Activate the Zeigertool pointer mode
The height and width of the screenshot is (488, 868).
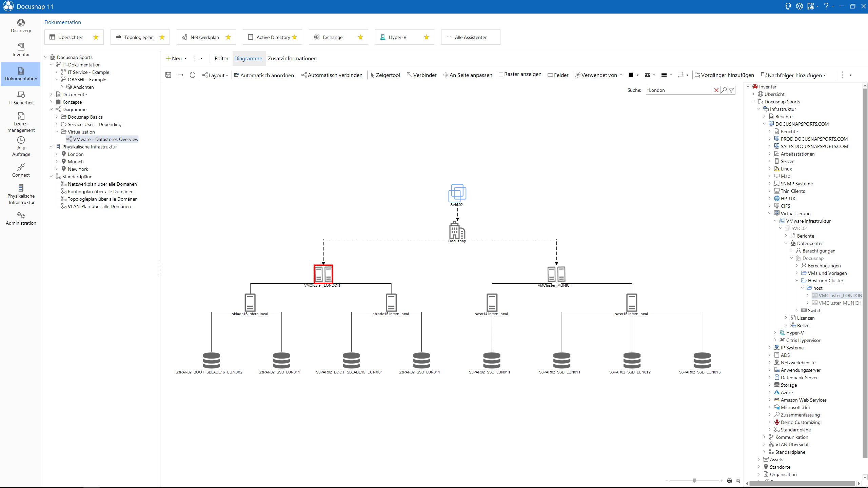(385, 75)
